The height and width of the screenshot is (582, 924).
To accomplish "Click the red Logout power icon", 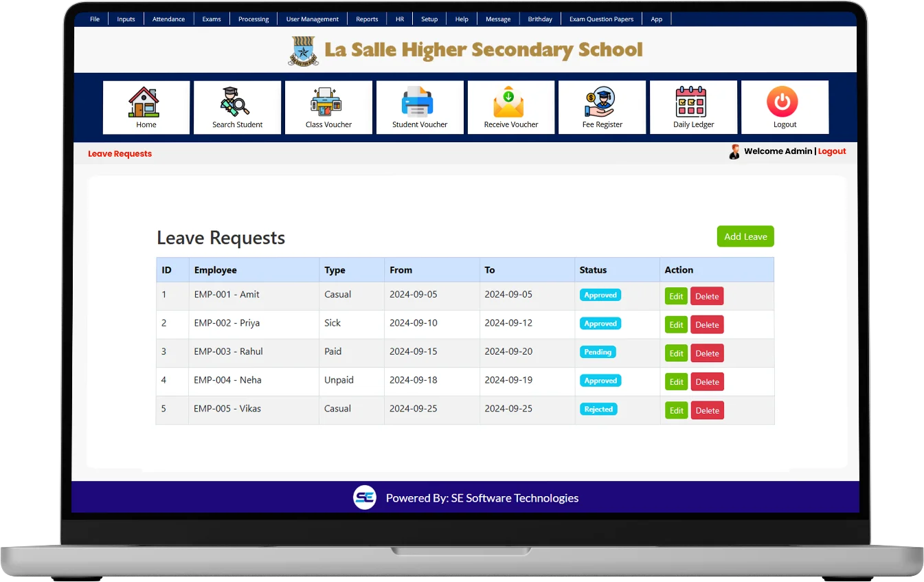I will 784,102.
